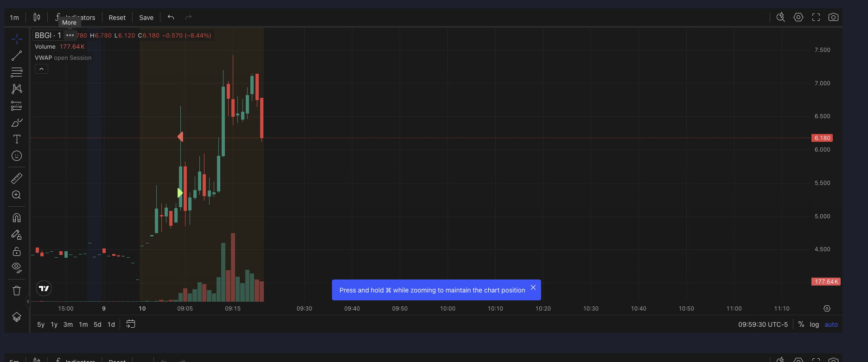This screenshot has width=868, height=362.
Task: Toggle auto scale on price axis
Action: coord(831,324)
